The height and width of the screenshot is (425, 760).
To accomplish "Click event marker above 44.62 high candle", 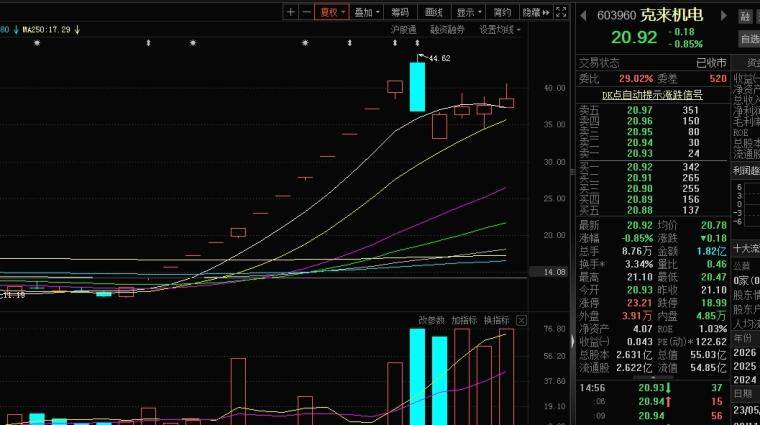I will [417, 43].
